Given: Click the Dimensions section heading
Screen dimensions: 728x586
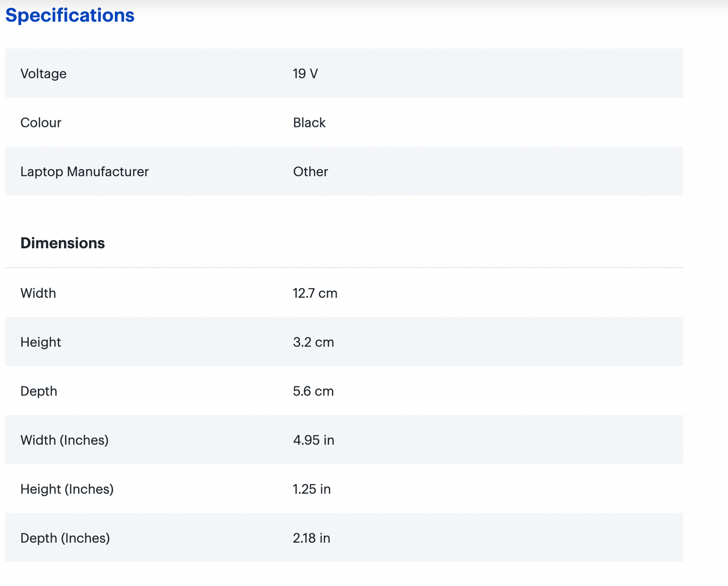Looking at the screenshot, I should point(62,243).
